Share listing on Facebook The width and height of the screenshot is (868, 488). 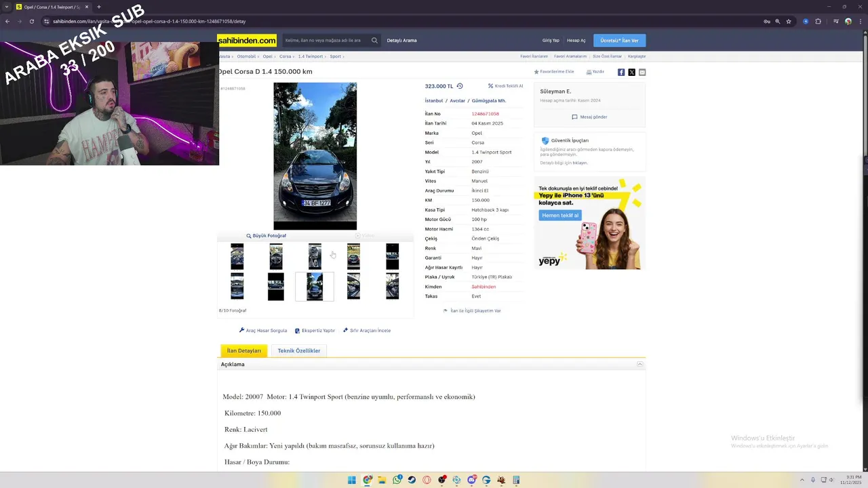point(621,72)
